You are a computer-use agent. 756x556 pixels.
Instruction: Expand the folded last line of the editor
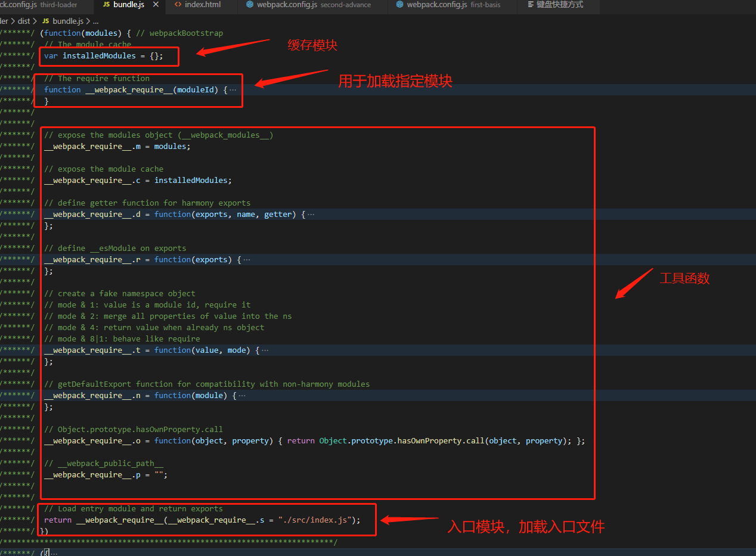tap(54, 553)
